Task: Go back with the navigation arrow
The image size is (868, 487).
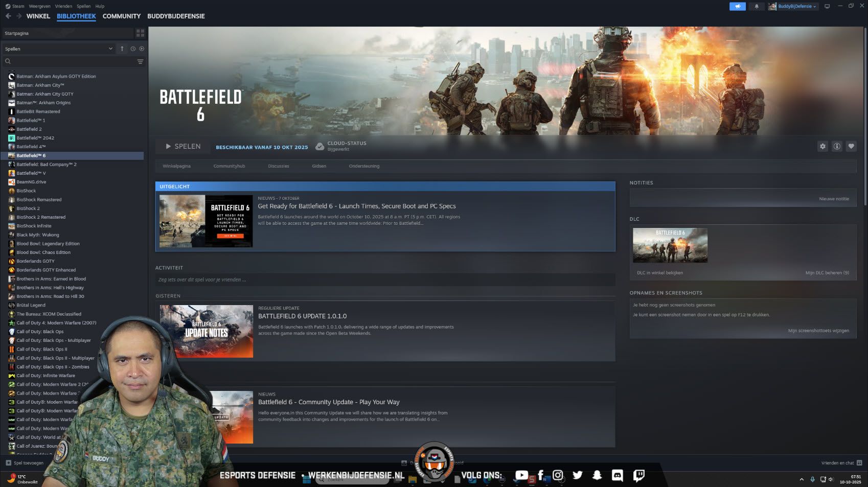Action: (8, 16)
